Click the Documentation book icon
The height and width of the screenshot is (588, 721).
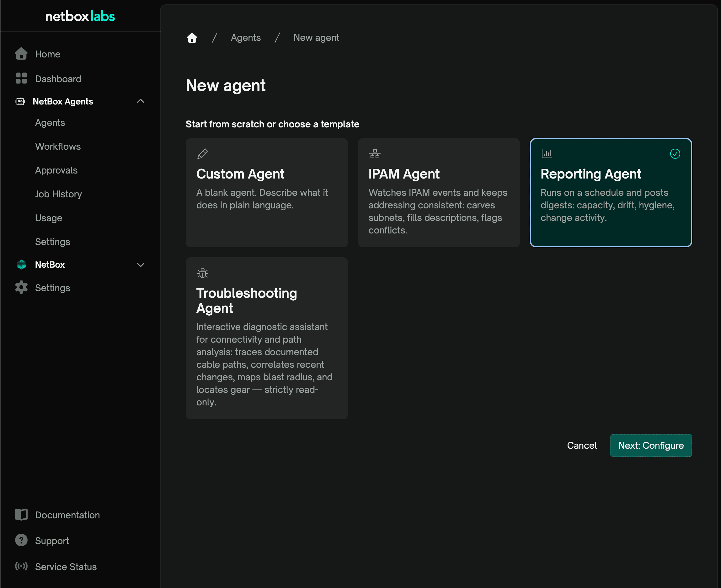click(21, 515)
